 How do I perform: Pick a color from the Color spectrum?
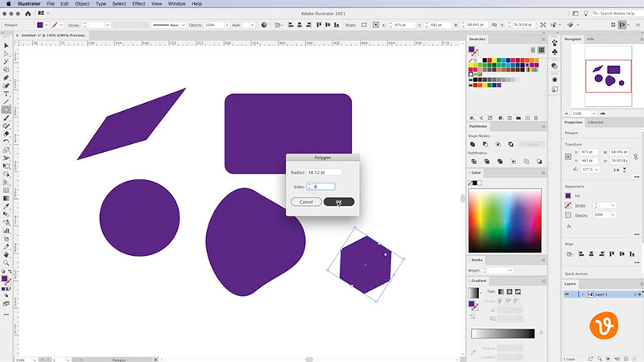505,220
